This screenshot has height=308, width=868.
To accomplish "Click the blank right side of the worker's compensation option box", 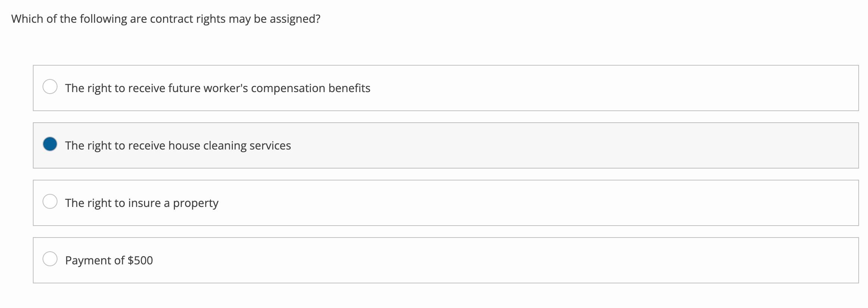I will [x=634, y=88].
